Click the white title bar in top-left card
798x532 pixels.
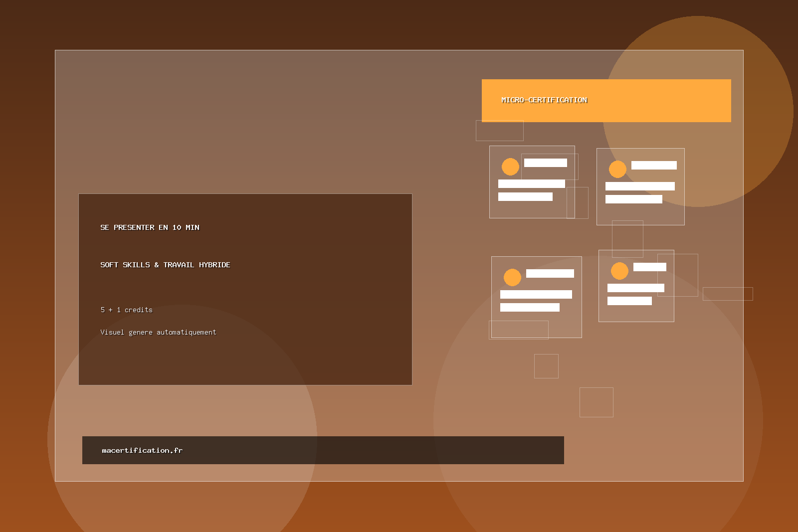(545, 163)
